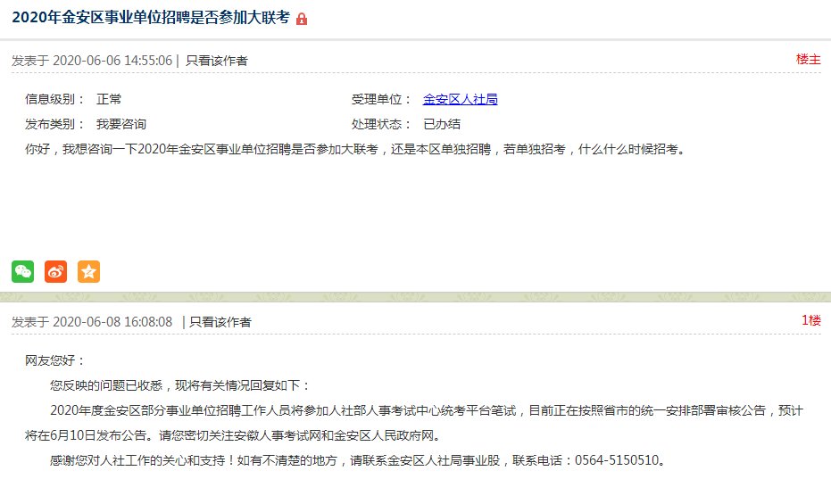Click the post title 2020年金安区事业单位招聘是否参加大联考
831x504 pixels.
coord(151,18)
